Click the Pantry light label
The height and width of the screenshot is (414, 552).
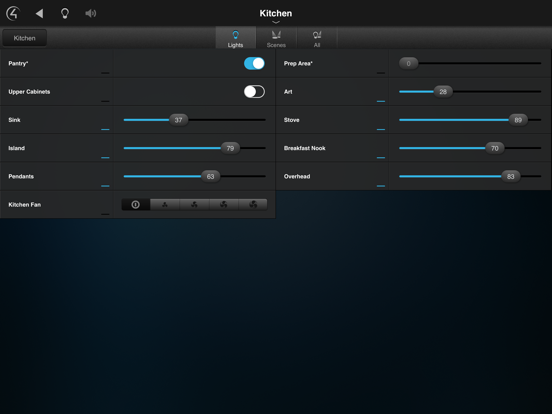pos(18,64)
